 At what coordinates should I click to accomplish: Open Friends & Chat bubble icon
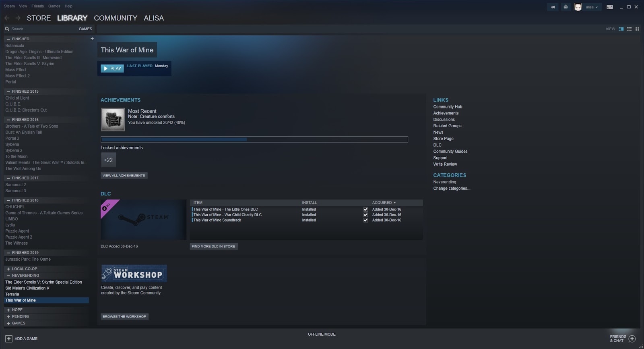[632, 339]
